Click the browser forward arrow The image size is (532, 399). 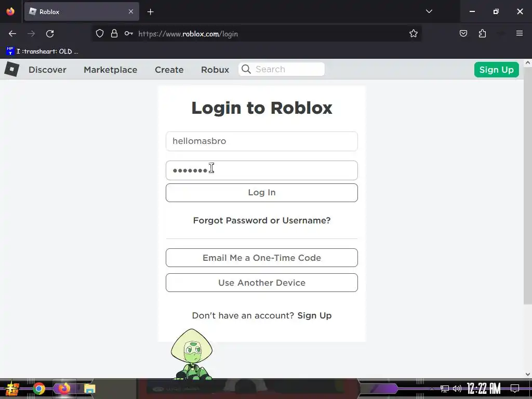pyautogui.click(x=31, y=34)
